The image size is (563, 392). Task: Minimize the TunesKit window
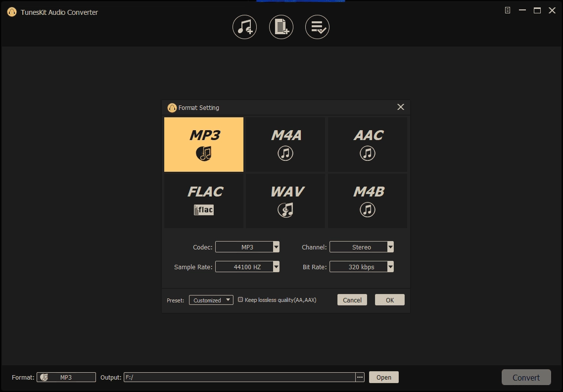click(x=522, y=10)
